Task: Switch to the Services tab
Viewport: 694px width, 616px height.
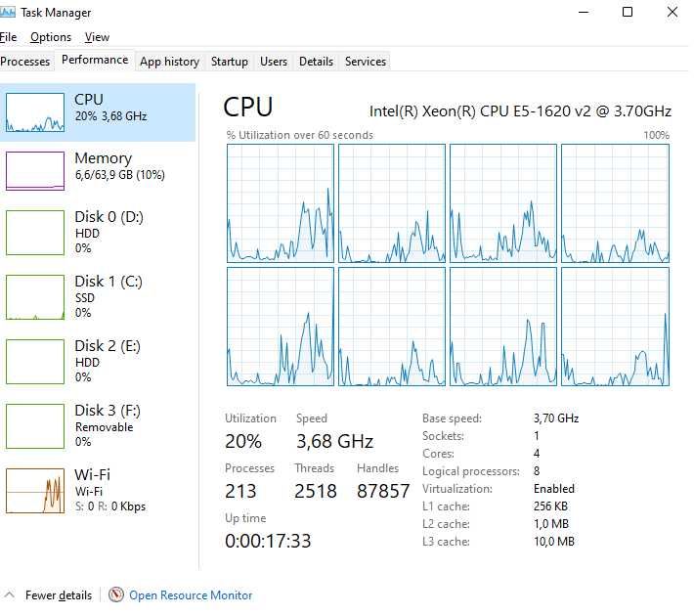Action: coord(366,62)
